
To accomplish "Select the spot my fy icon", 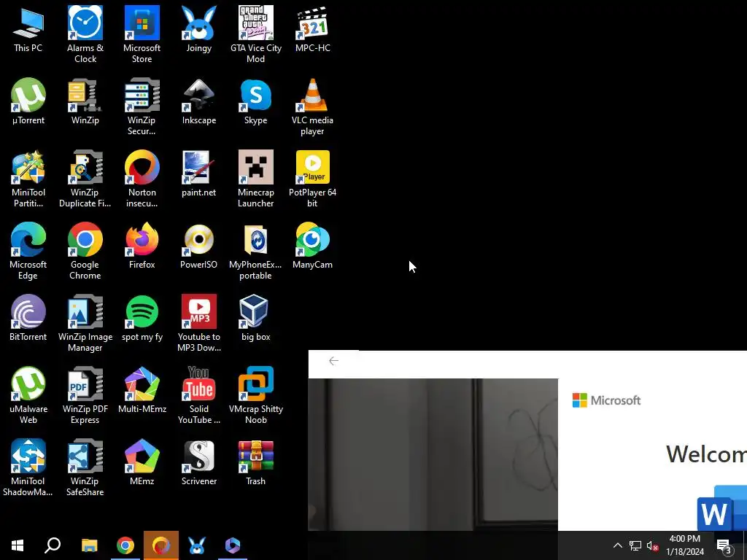I will tap(142, 318).
